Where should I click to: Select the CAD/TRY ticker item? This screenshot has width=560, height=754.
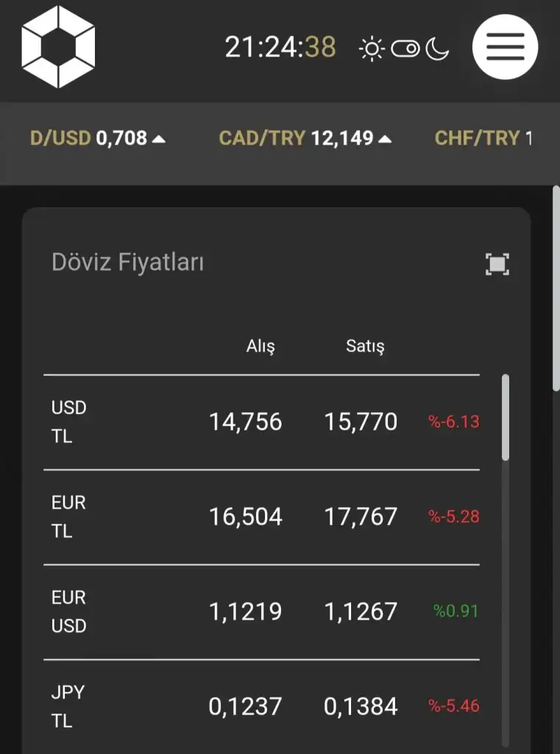(x=297, y=138)
